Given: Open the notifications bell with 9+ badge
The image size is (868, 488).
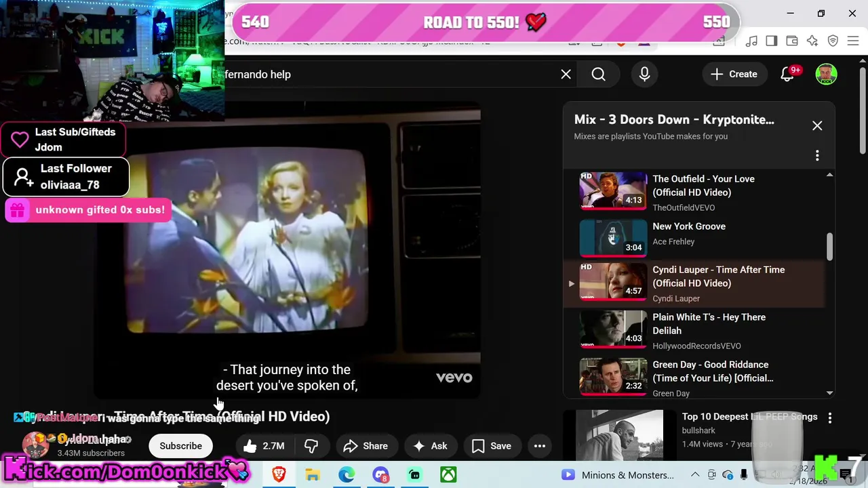Looking at the screenshot, I should click(787, 75).
